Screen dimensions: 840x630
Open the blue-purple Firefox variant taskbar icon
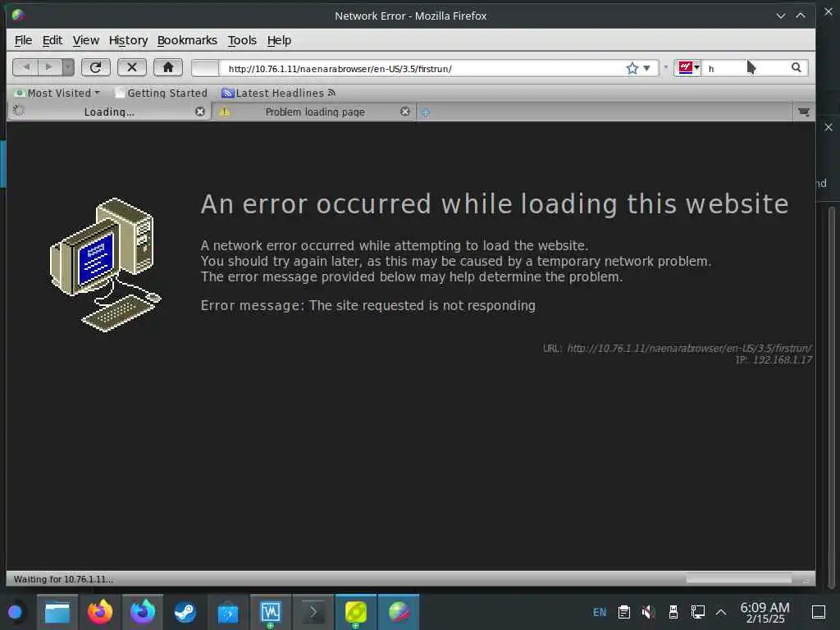(x=143, y=612)
